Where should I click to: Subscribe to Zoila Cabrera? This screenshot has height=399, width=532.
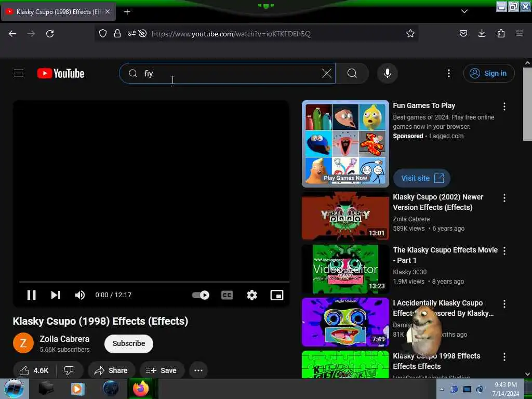pyautogui.click(x=129, y=344)
